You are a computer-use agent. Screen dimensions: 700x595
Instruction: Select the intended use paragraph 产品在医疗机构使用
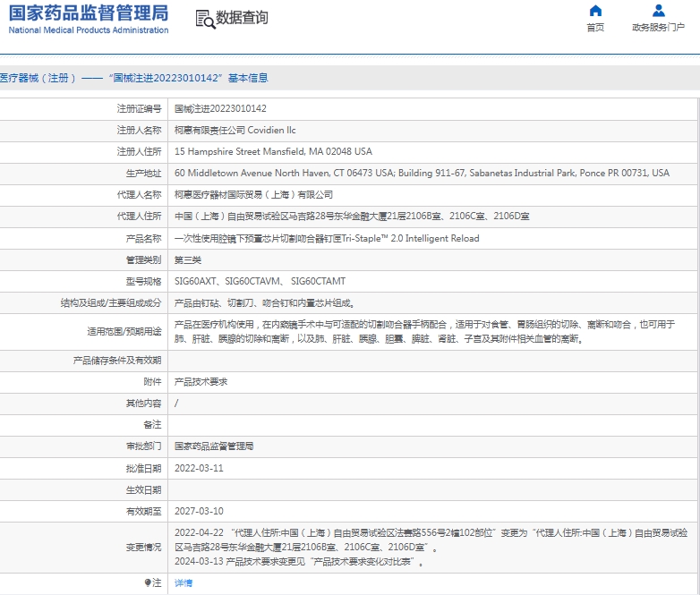coord(424,332)
